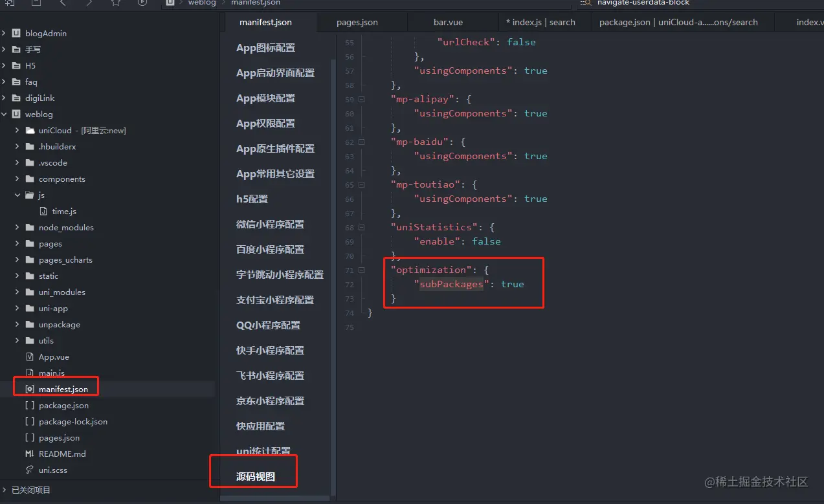Collapse the weblog project
This screenshot has width=824, height=504.
[x=4, y=114]
